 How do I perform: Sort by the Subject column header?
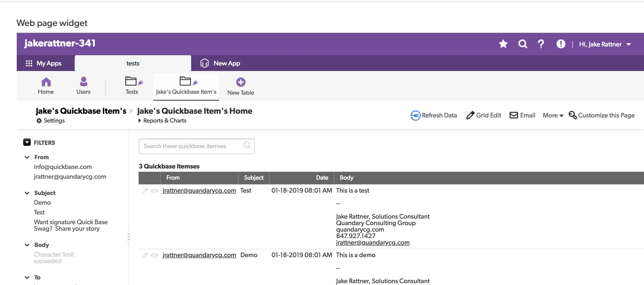253,178
